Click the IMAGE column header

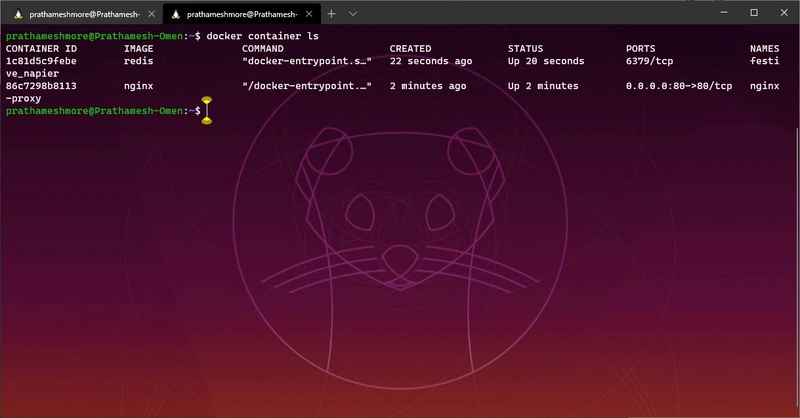coord(138,48)
